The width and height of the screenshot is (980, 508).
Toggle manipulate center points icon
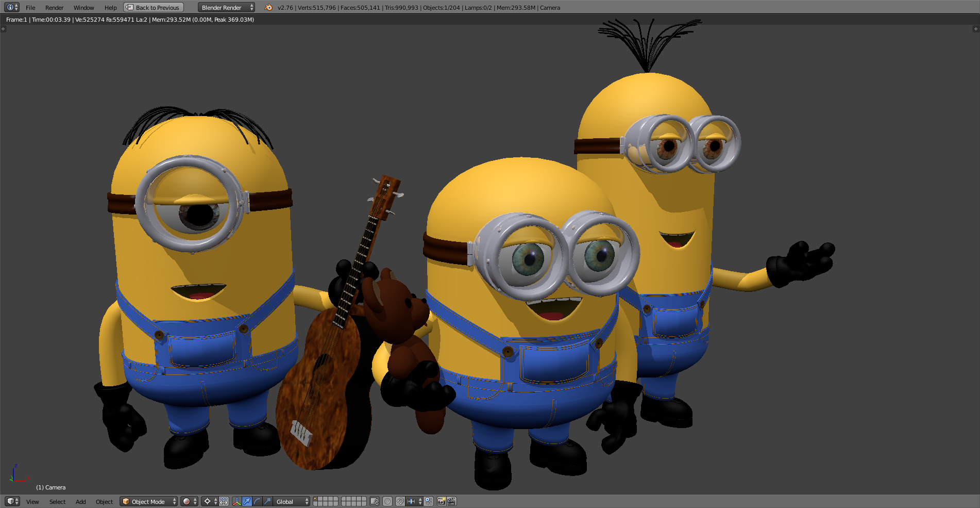point(224,501)
